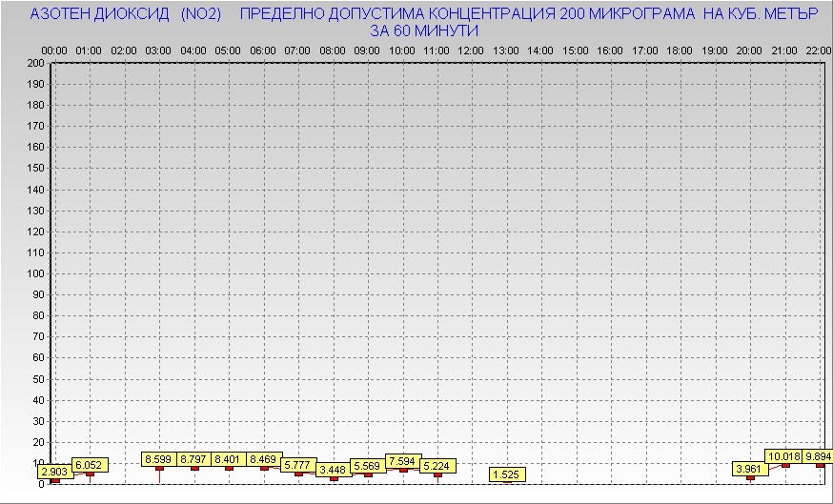Click the 12:00 time axis label

pos(472,50)
